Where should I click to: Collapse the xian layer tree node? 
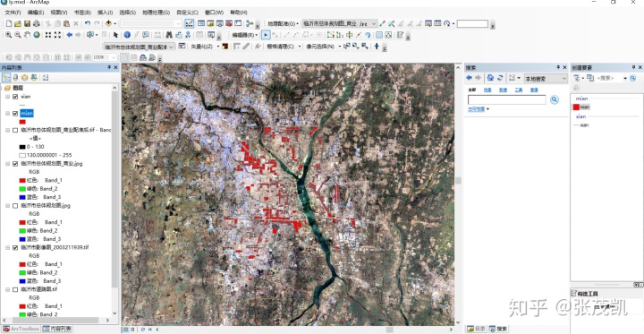8,97
